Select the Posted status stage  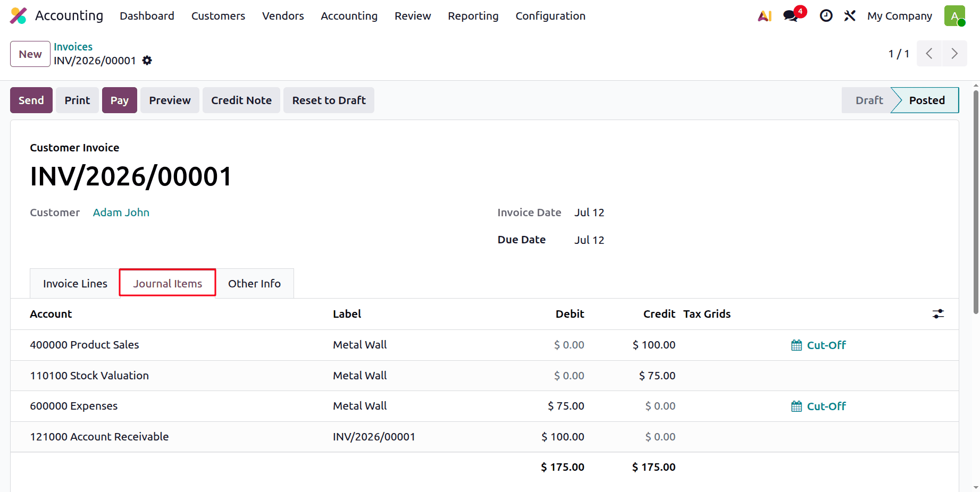(927, 100)
